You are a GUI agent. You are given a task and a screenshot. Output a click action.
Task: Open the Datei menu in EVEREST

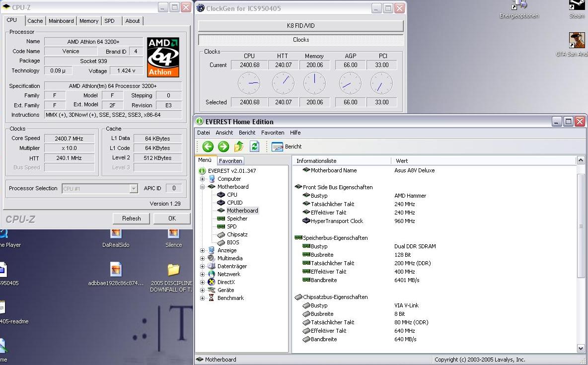coord(204,133)
